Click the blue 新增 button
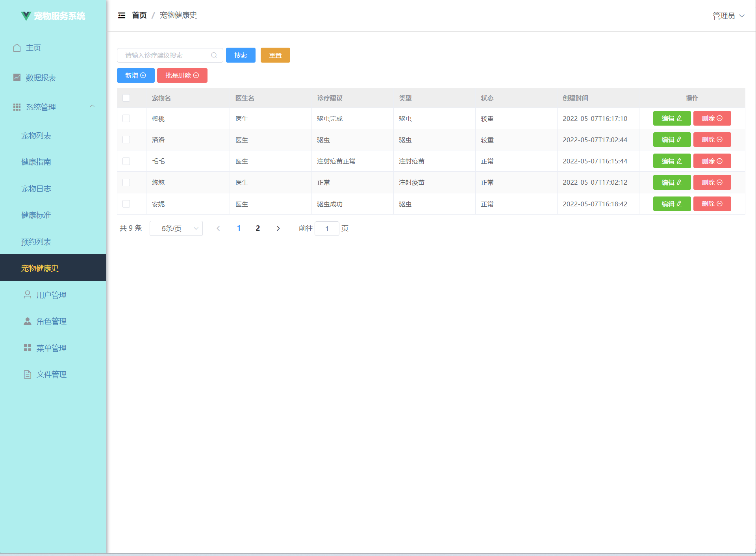Image resolution: width=756 pixels, height=556 pixels. tap(135, 75)
